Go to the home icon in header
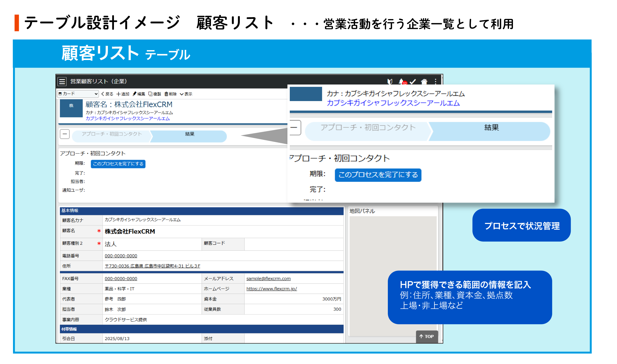The height and width of the screenshot is (364, 617). [x=424, y=82]
